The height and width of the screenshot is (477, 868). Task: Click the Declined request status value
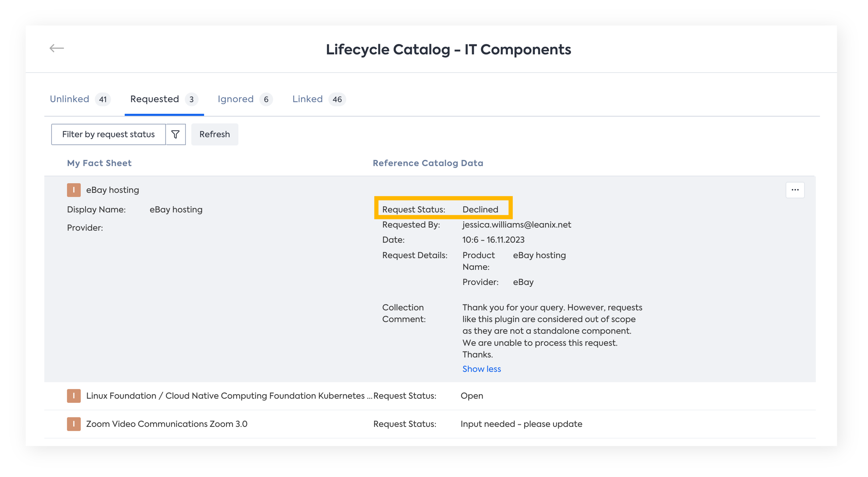point(480,209)
